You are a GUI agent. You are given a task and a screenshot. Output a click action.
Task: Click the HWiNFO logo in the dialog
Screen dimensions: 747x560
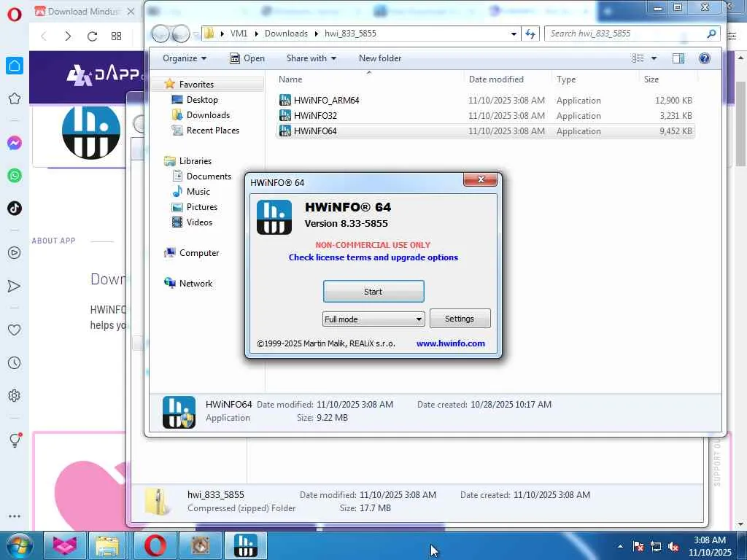pos(274,217)
